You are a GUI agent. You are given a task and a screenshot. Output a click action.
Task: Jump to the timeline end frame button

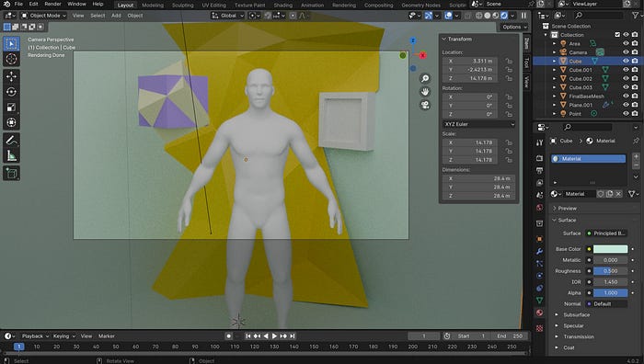[293, 336]
